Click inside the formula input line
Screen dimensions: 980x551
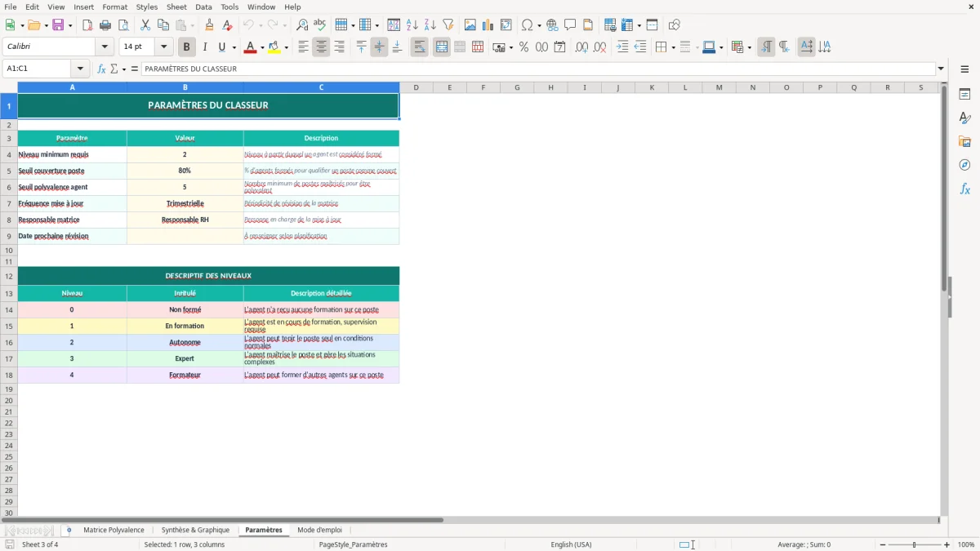[538, 69]
